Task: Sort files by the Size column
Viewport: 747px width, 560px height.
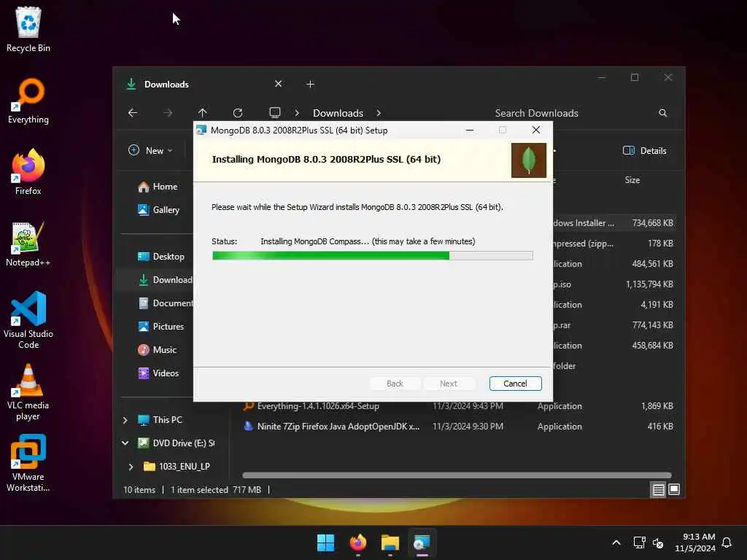Action: pyautogui.click(x=632, y=180)
